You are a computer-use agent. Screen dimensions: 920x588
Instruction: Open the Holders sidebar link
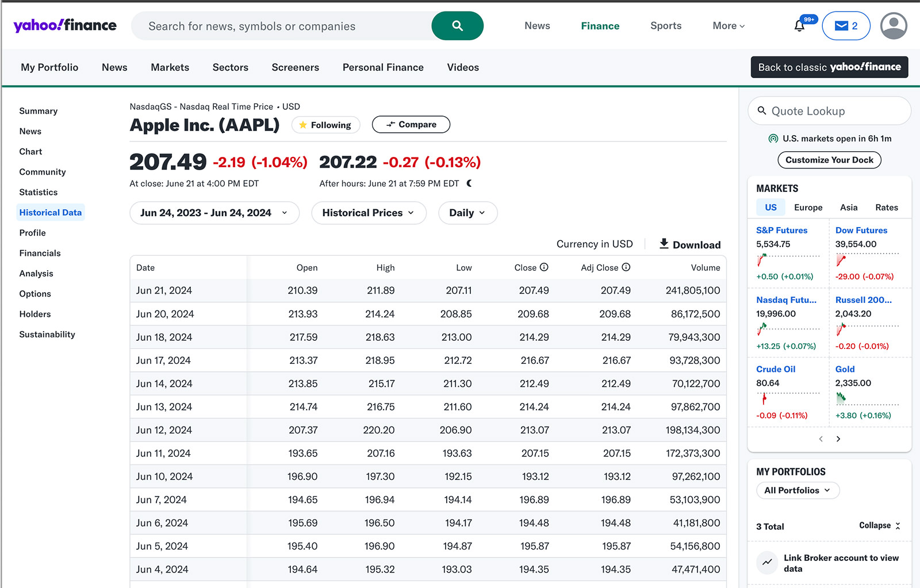tap(35, 314)
